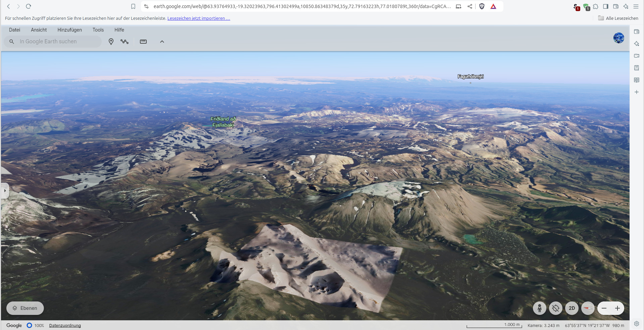Screen dimensions: 644x330
Task: Open the Google account globe avatar
Action: pyautogui.click(x=619, y=38)
